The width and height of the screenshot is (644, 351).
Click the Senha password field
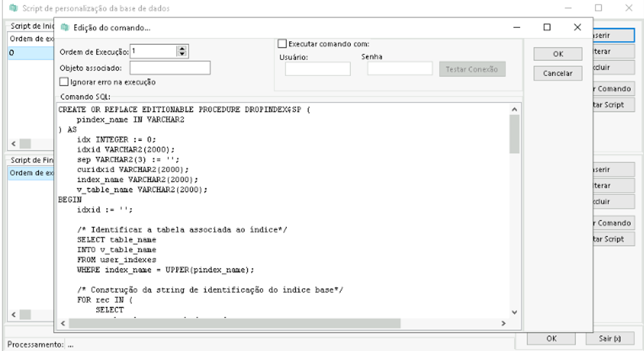pyautogui.click(x=399, y=68)
